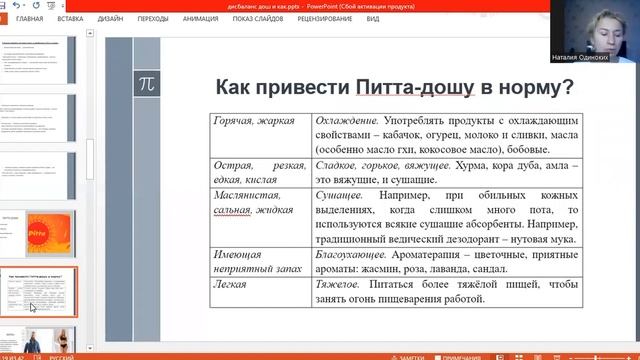Screen dimensions: 640x360
Task: Switch to the ПЕРЕХОДЫ tab
Action: coord(153,19)
